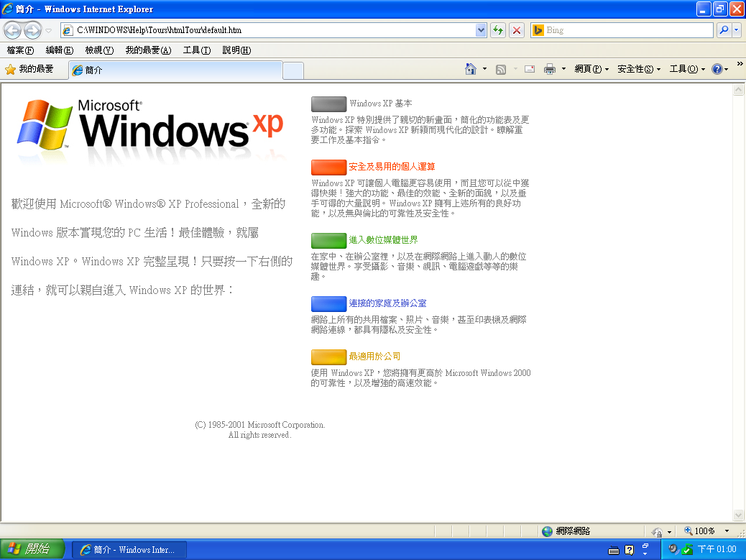This screenshot has height=560, width=746.
Task: Select the 簡介 browser tab
Action: coord(175,70)
